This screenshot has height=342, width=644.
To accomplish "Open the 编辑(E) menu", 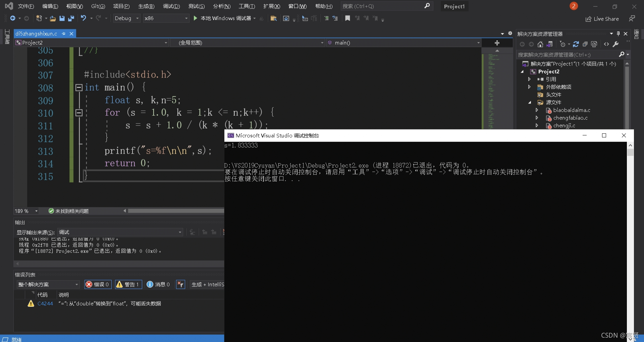I will (50, 6).
